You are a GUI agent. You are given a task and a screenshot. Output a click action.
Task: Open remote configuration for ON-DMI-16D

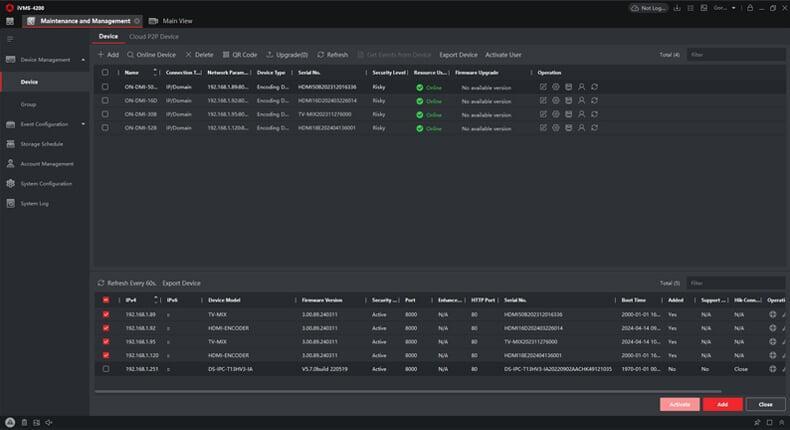tap(556, 101)
